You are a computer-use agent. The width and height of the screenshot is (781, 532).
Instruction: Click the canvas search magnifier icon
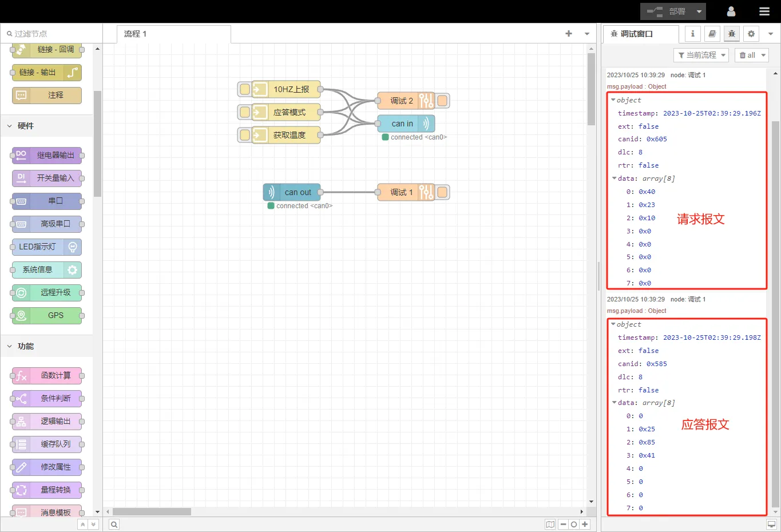pyautogui.click(x=114, y=525)
